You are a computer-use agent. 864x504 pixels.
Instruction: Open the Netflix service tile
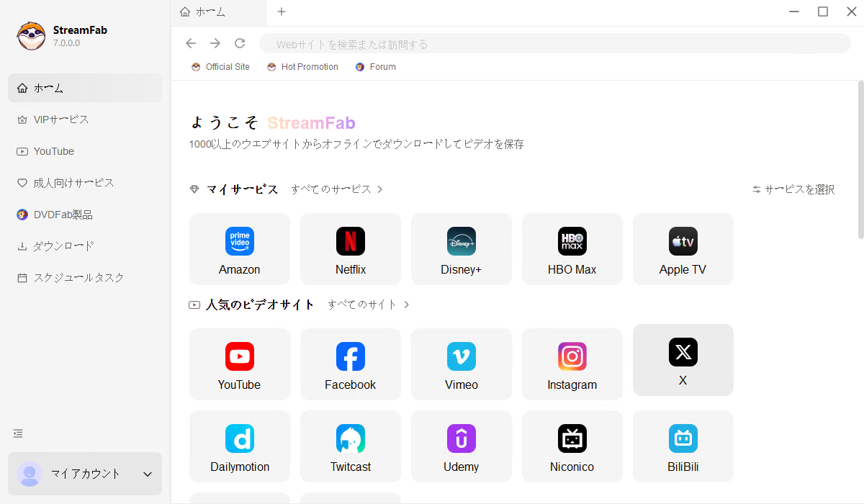tap(351, 249)
